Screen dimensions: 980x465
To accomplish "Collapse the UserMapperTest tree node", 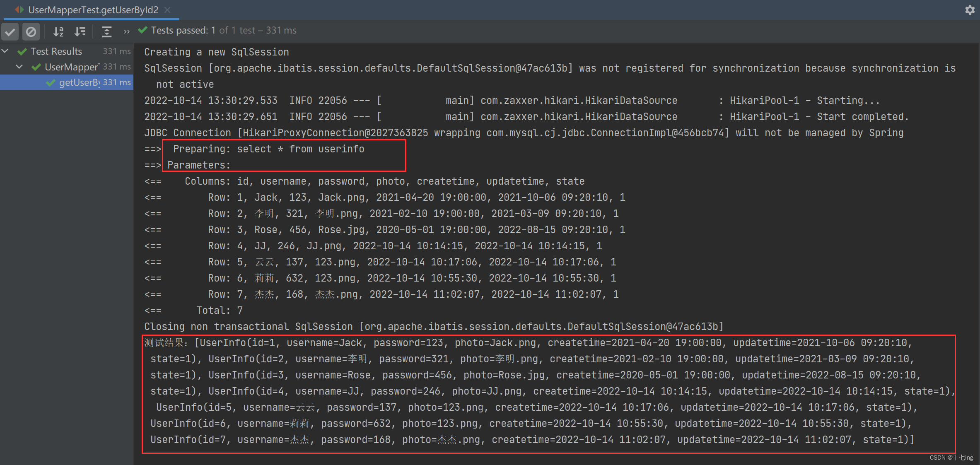I will [19, 67].
